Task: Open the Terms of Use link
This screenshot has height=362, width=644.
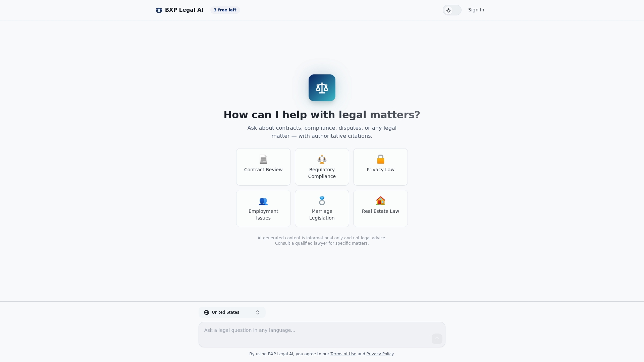Action: [343, 354]
